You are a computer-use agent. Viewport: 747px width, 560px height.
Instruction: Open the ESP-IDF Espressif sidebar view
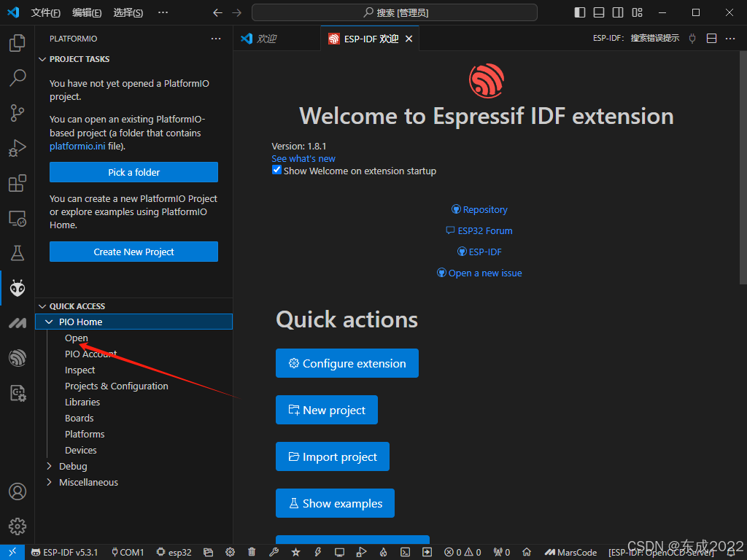(x=18, y=358)
